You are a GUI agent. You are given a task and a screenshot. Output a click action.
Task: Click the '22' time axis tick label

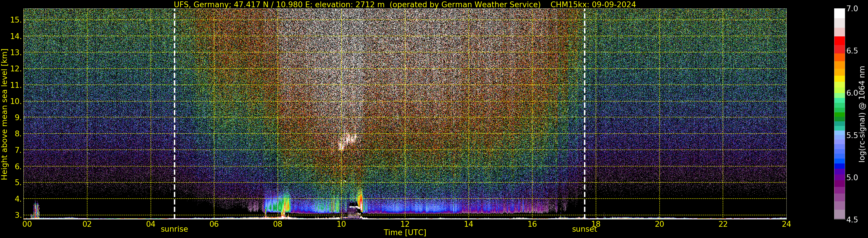click(x=723, y=224)
